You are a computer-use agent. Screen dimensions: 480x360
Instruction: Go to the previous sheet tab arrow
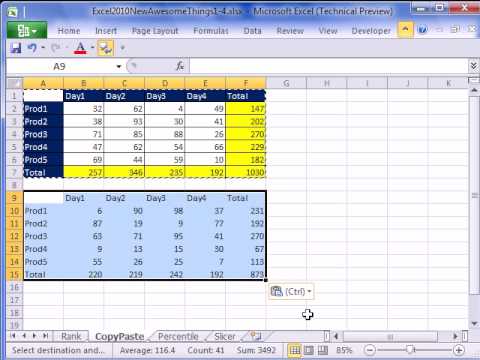tap(24, 336)
